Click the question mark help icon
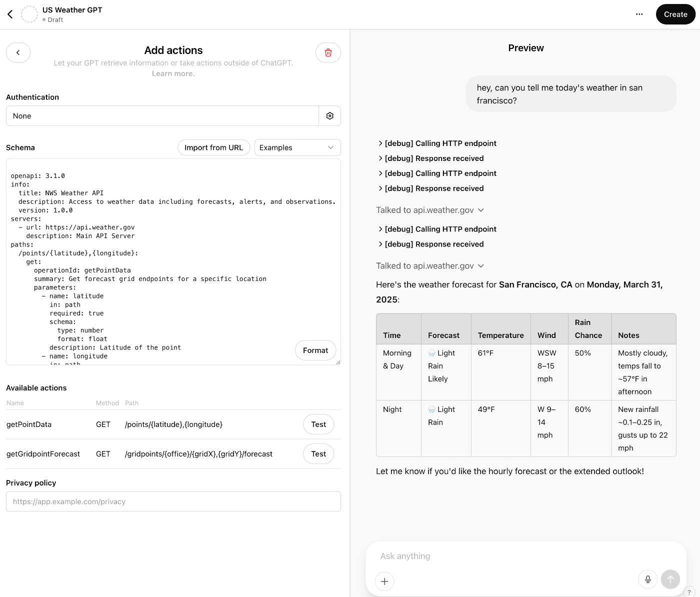Image resolution: width=700 pixels, height=597 pixels. [689, 592]
